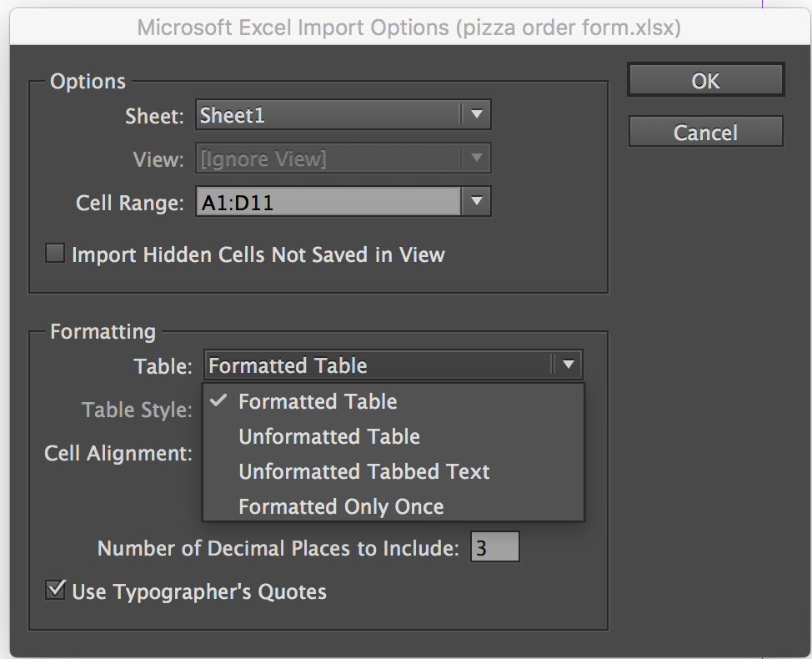Click the checkmark next to Formatted Table
The width and height of the screenshot is (812, 659).
click(218, 401)
